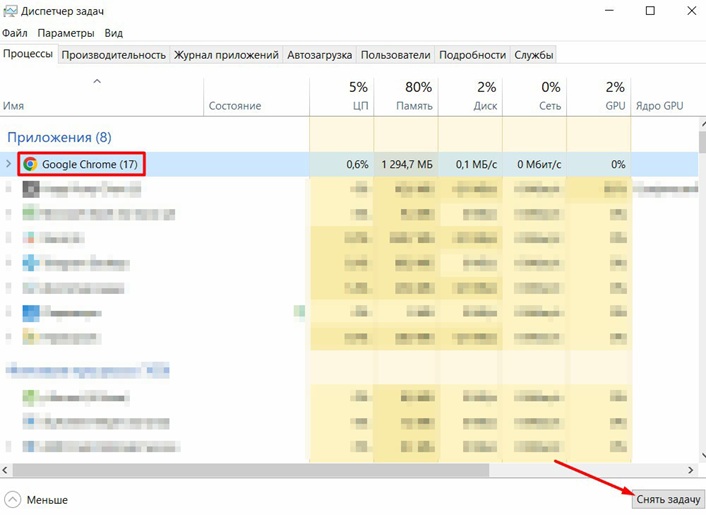706x515 pixels.
Task: Switch to the Производительность tab
Action: pos(113,55)
